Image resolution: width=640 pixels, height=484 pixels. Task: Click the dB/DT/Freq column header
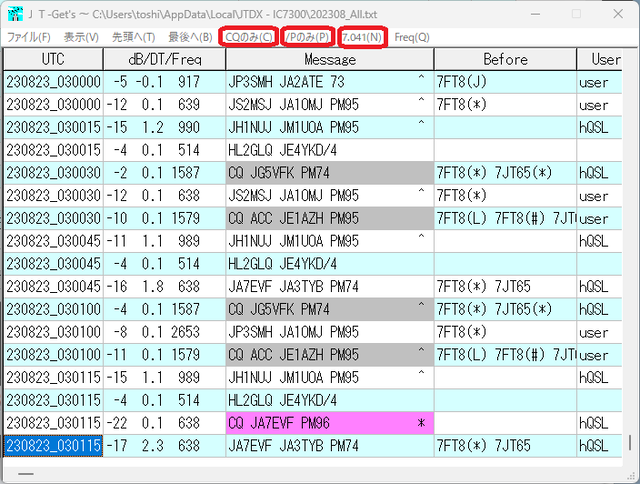(164, 59)
